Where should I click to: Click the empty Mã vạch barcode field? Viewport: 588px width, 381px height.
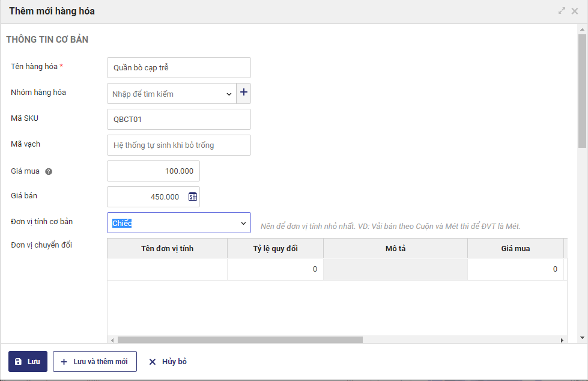[178, 145]
